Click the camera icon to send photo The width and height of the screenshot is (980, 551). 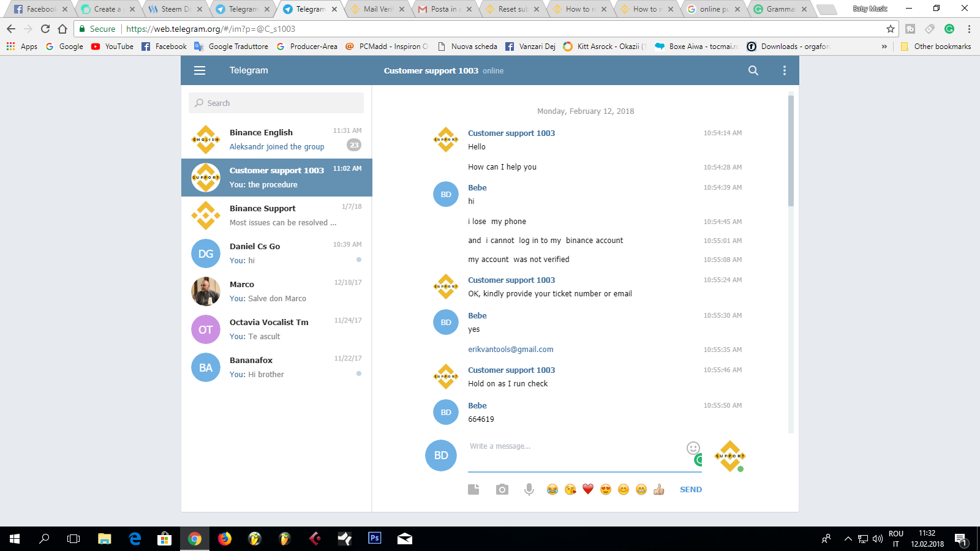click(x=502, y=489)
